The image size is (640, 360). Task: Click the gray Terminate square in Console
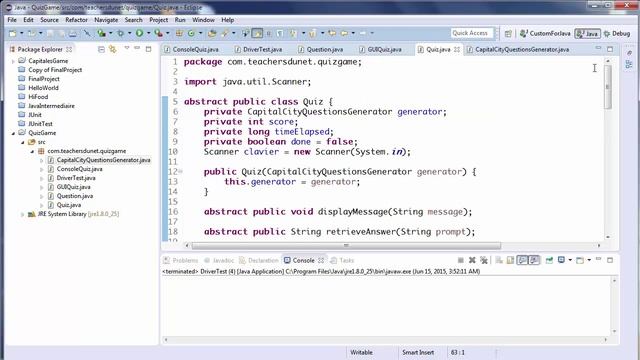tap(460, 260)
